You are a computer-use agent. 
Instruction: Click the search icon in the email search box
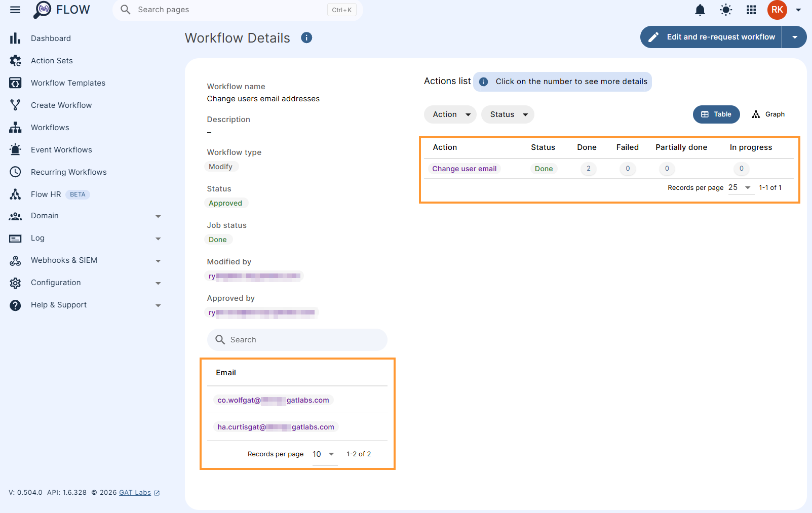click(x=220, y=340)
